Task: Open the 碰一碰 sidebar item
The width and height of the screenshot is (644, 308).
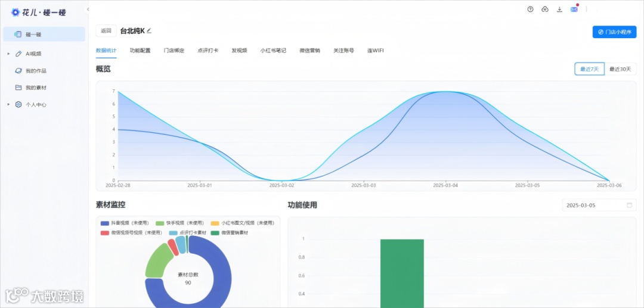Action: [44, 35]
